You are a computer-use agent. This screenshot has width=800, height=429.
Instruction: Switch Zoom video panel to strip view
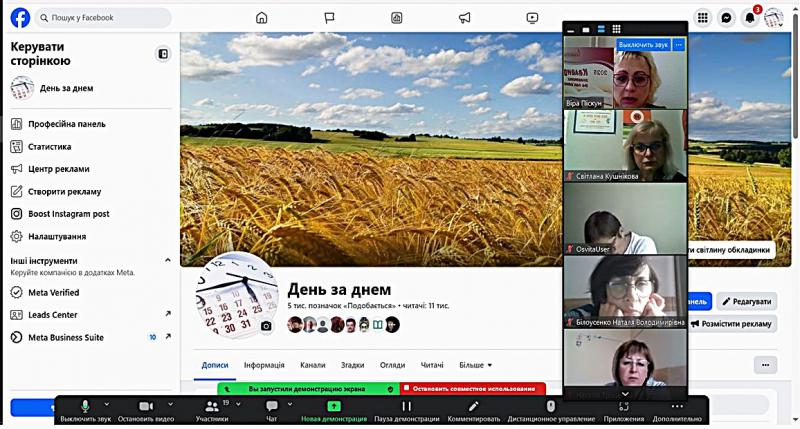click(x=601, y=29)
